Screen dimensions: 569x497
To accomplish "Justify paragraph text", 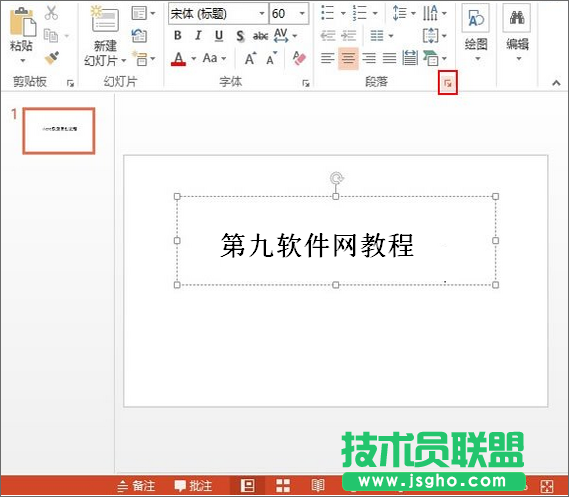I will point(389,58).
